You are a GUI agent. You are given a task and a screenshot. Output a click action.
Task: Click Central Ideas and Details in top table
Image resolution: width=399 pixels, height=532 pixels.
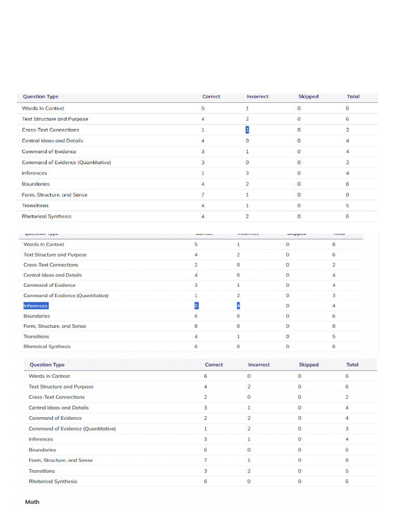pos(52,141)
